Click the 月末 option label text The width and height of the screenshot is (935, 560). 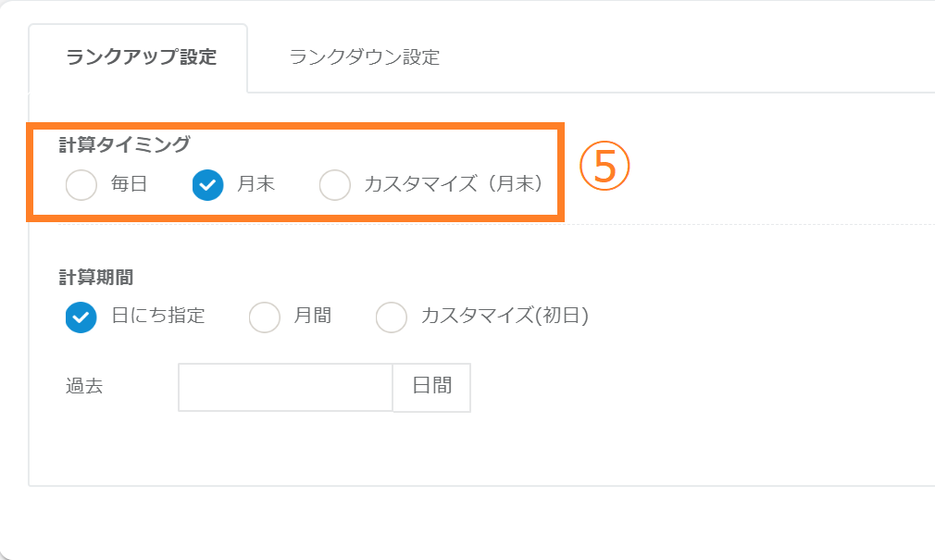[256, 185]
